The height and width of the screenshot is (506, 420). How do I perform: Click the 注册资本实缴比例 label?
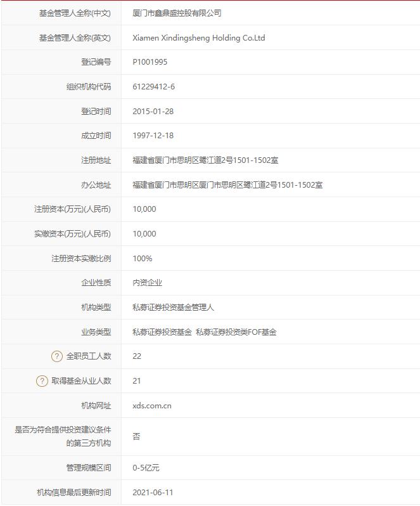(81, 259)
